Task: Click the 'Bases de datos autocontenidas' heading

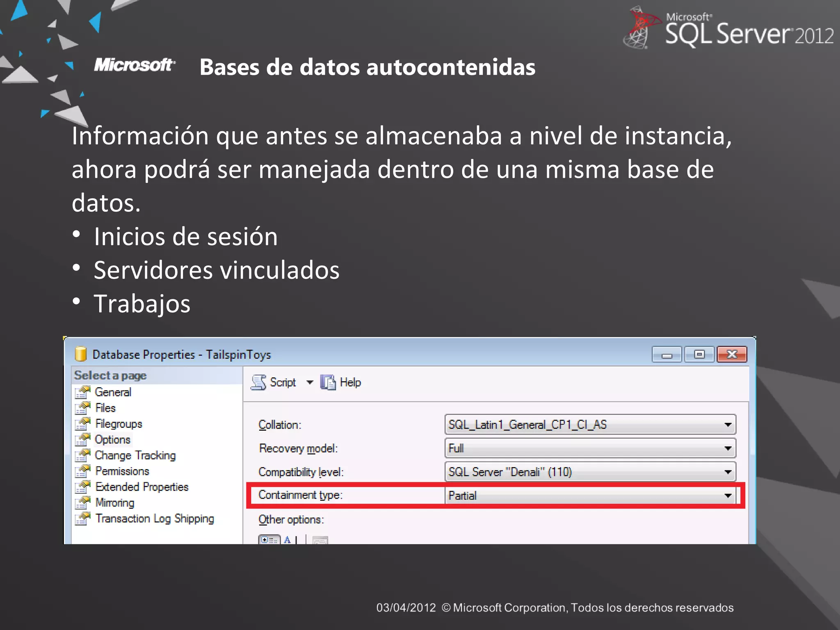Action: click(367, 67)
